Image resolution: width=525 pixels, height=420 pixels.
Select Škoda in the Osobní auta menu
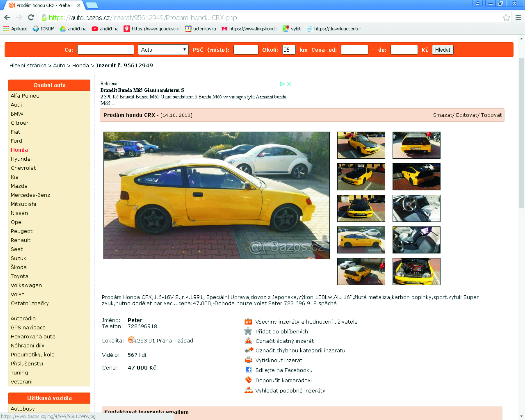point(19,267)
